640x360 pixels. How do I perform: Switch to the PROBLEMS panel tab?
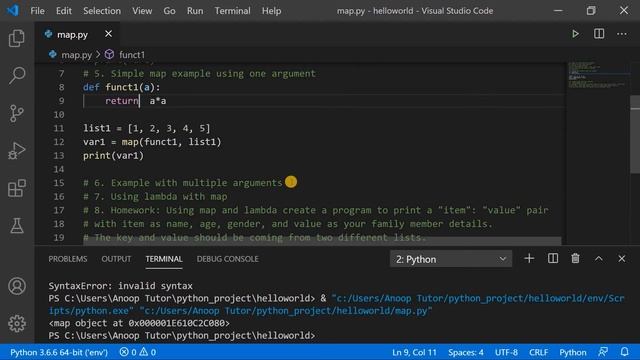coord(68,259)
